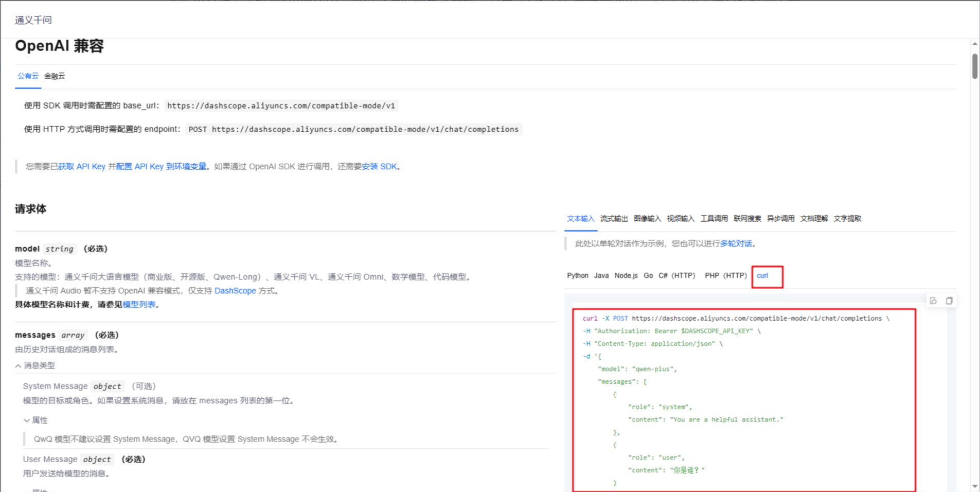980x492 pixels.
Task: Expand the 属性 section under System Message
Action: tap(26, 420)
